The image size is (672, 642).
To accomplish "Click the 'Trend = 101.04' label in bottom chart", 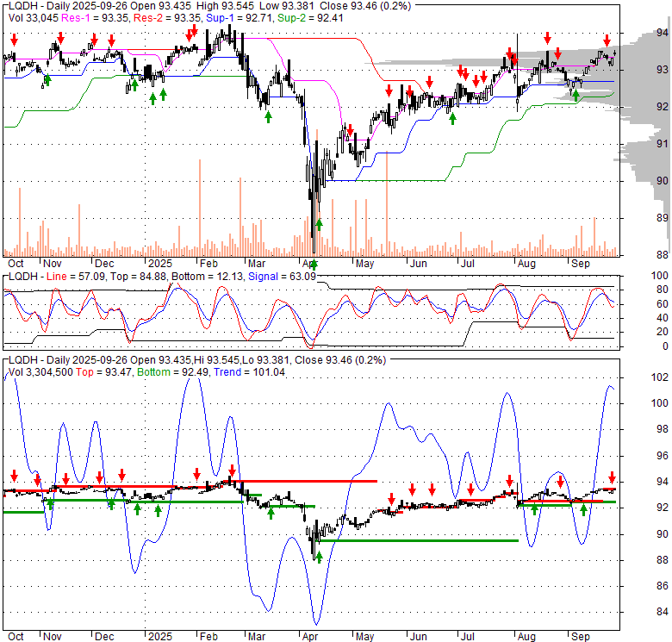I will [249, 372].
